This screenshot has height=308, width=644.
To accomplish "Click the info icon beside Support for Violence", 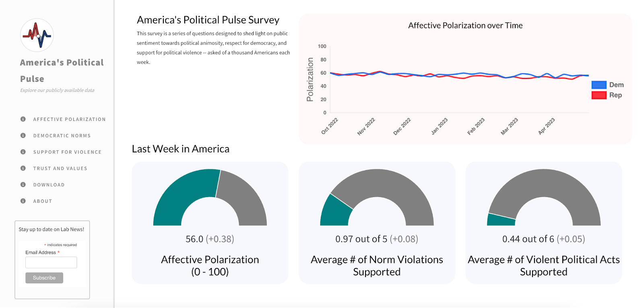I will pyautogui.click(x=23, y=152).
